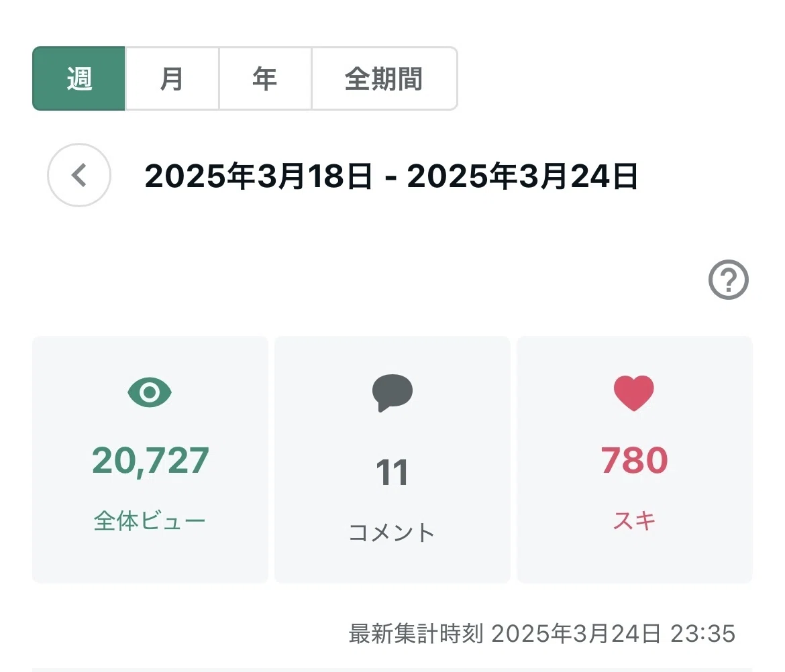Click the コメント label
Screen dimensions: 785x672
pos(392,533)
